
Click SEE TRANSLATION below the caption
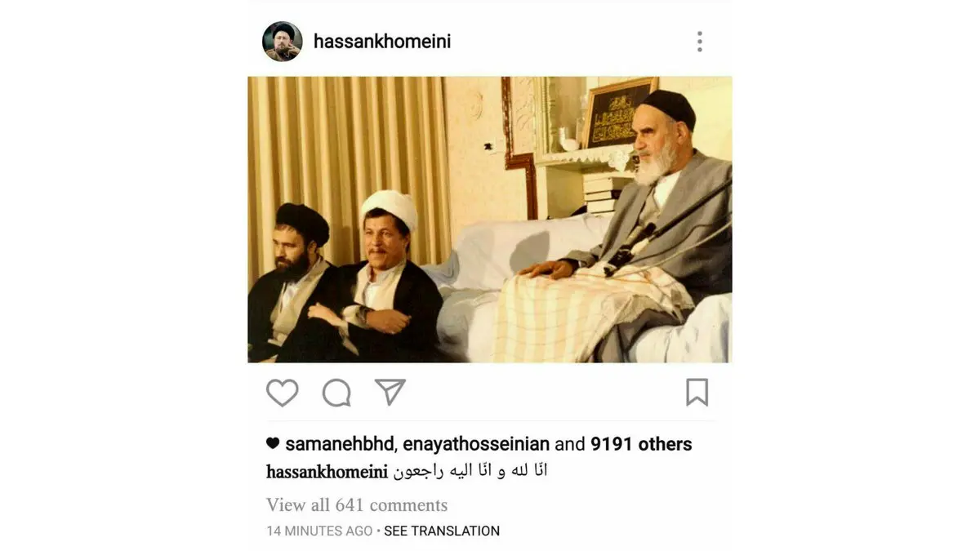click(x=442, y=531)
